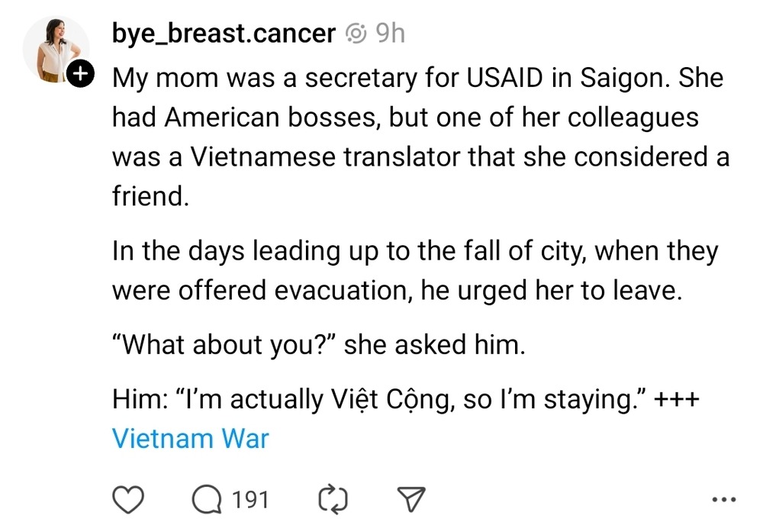Screen dimensions: 763x532
Task: Click the spiral icon beside the username
Action: pyautogui.click(x=356, y=33)
